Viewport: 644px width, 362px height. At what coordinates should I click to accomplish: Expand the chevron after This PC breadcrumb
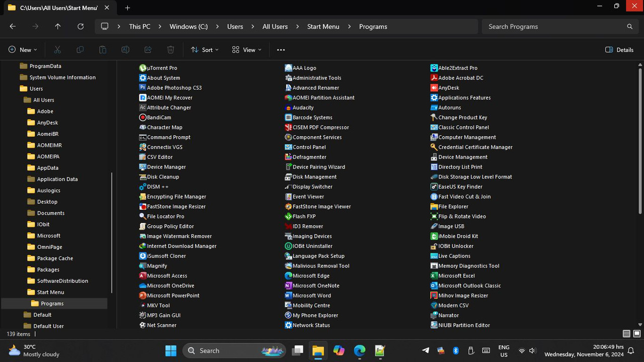point(160,27)
